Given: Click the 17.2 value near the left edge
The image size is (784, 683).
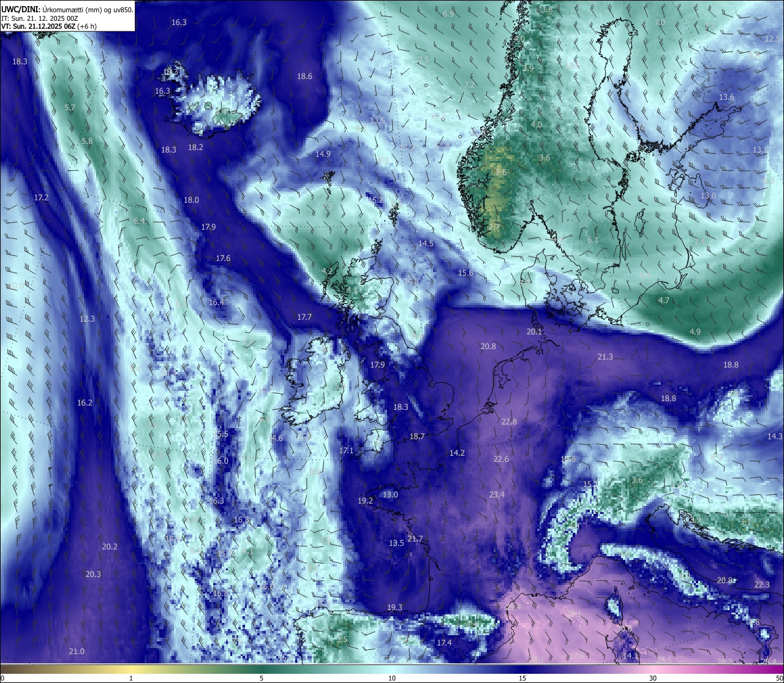Looking at the screenshot, I should 41,198.
